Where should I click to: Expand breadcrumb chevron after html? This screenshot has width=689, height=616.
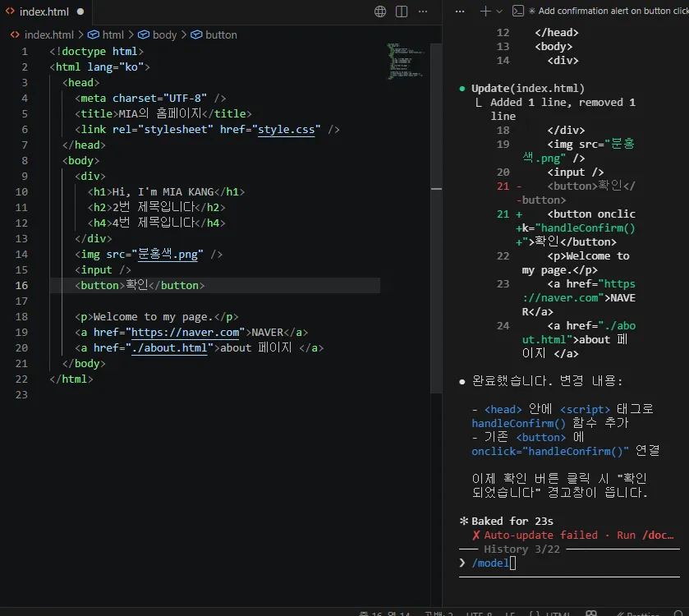(x=131, y=34)
